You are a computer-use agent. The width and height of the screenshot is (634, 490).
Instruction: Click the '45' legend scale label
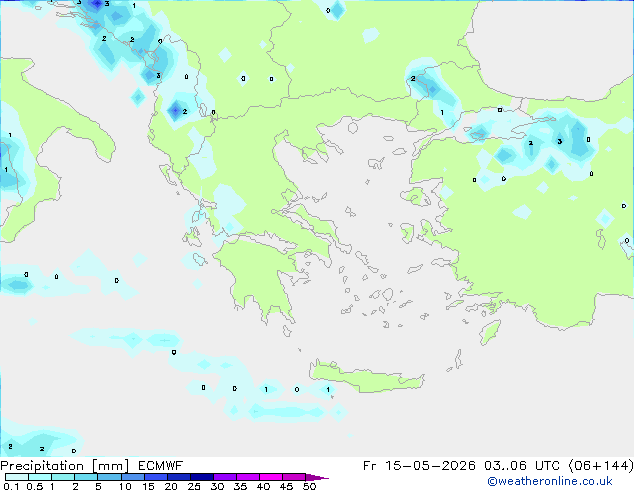pyautogui.click(x=286, y=486)
